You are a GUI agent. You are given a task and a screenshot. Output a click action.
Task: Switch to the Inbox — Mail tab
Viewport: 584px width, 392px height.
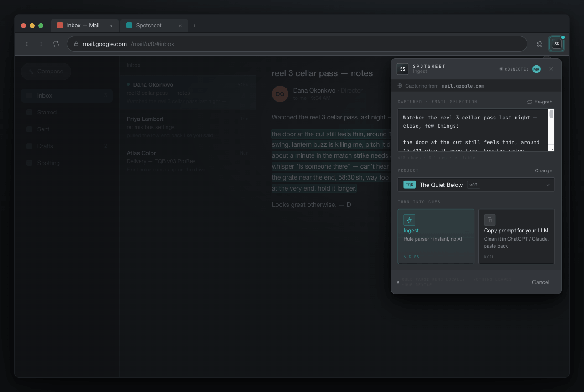tap(85, 26)
